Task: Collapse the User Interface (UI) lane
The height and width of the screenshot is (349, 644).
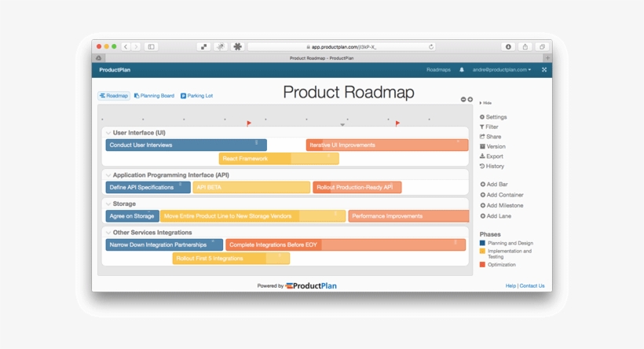Action: (x=108, y=133)
